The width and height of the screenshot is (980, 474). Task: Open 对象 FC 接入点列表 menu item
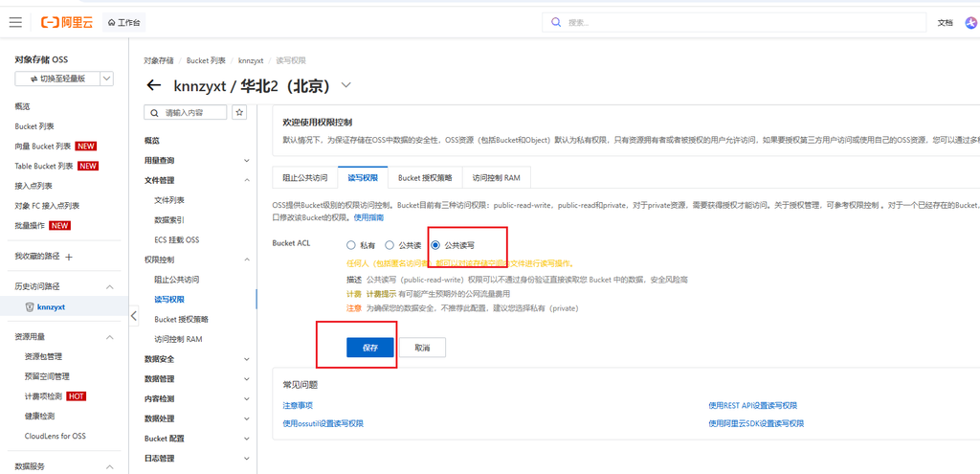coord(47,206)
